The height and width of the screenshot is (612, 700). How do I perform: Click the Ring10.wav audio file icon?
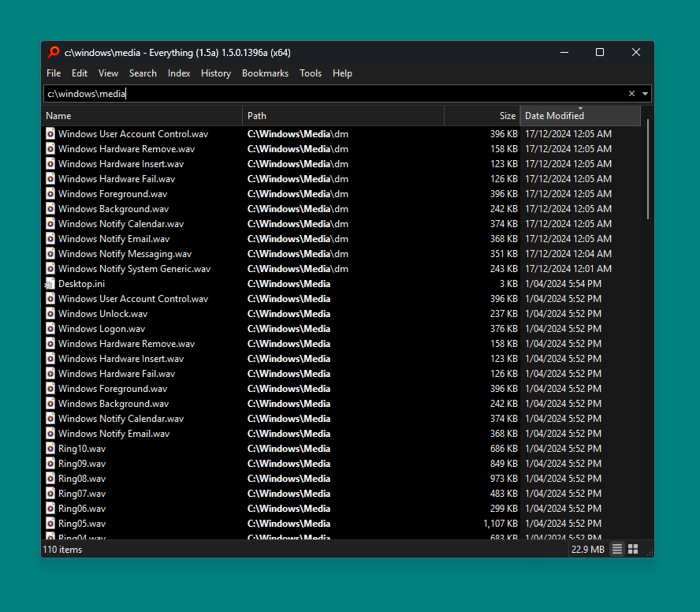pos(50,449)
